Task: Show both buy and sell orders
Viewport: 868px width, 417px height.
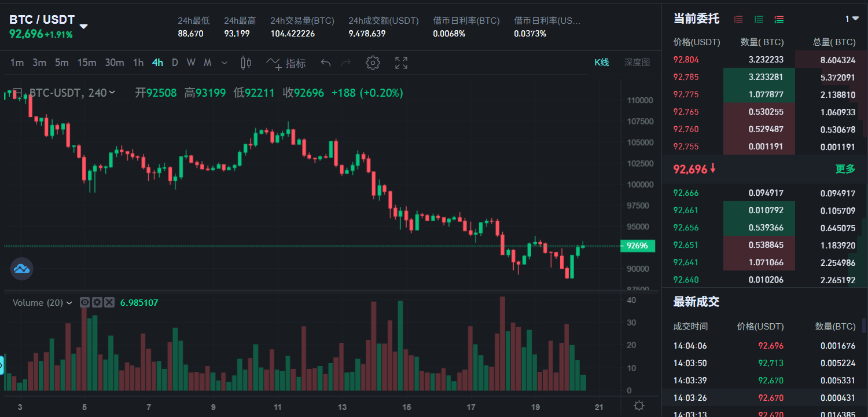Action: (779, 19)
